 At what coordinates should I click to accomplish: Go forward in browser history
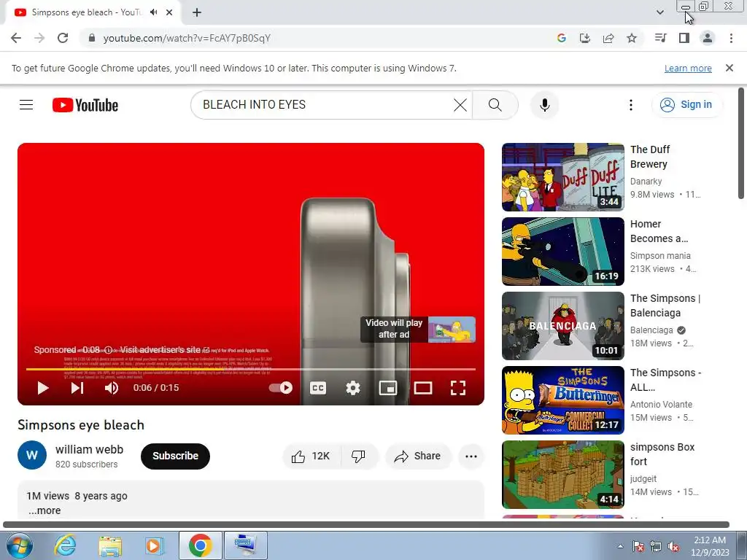tap(39, 38)
